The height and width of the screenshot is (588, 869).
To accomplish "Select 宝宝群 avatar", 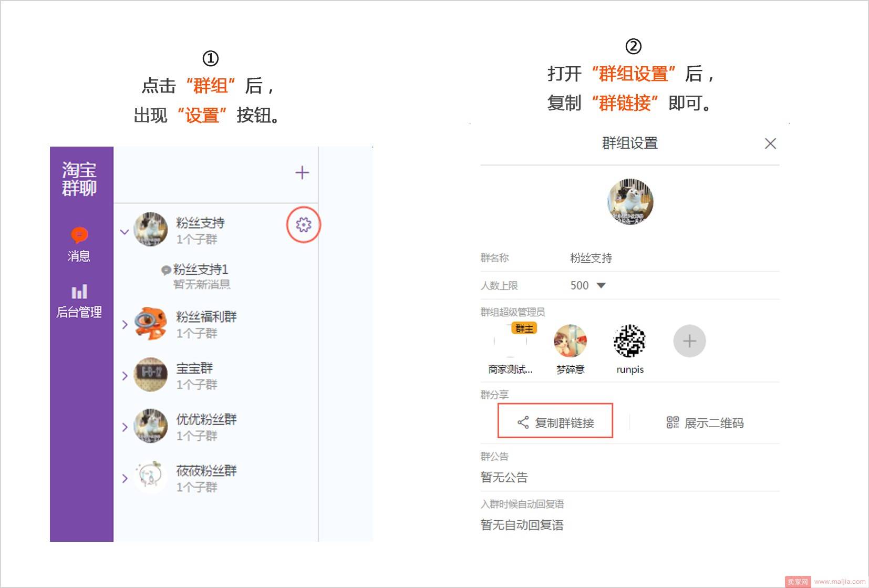I will [x=151, y=375].
